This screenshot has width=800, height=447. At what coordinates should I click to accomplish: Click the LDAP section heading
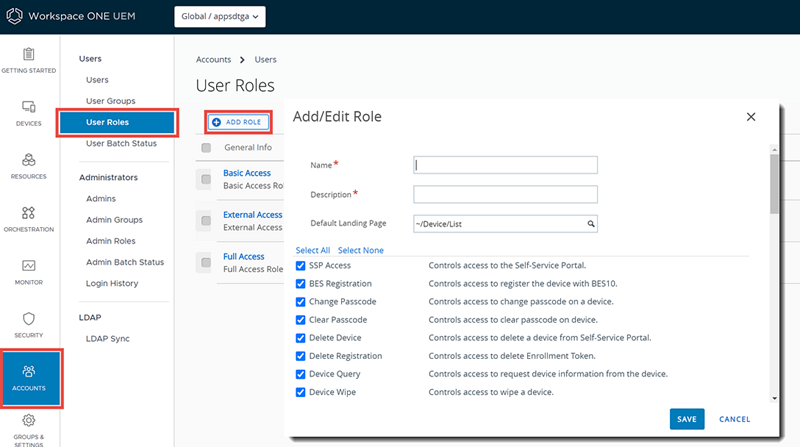coord(90,317)
